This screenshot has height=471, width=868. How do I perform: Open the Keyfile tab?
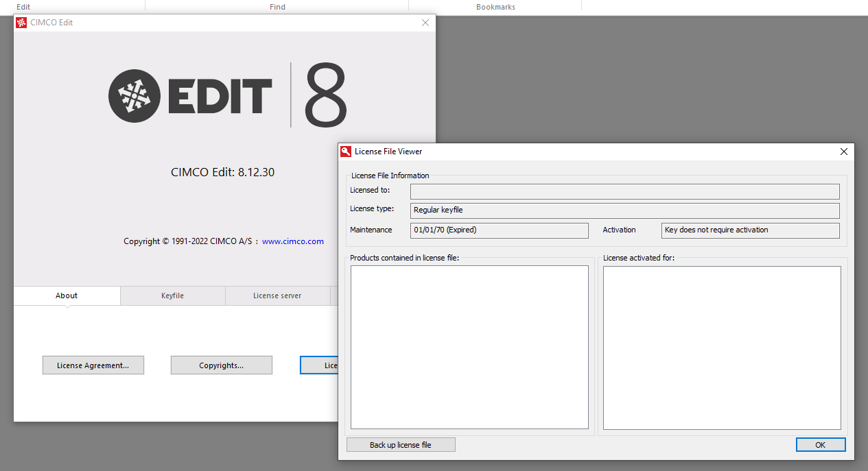coord(173,295)
